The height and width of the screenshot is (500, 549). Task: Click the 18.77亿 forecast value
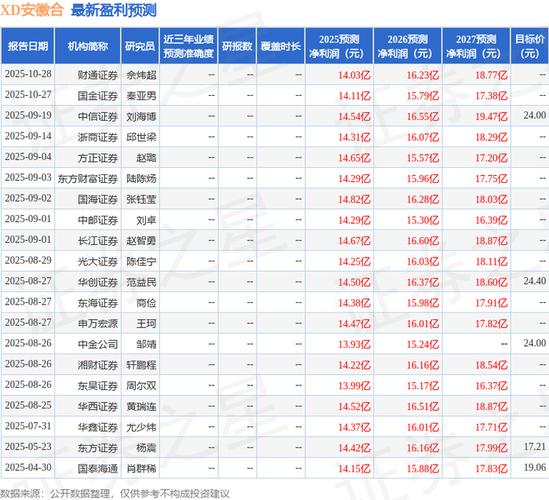[491, 75]
